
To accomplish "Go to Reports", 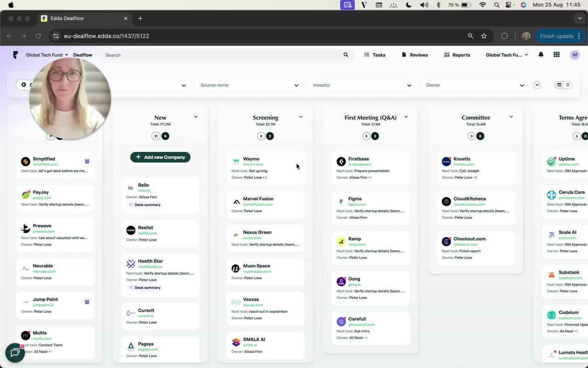I will pyautogui.click(x=457, y=55).
